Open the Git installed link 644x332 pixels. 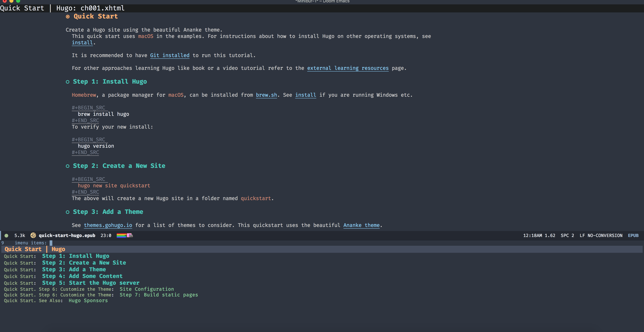point(170,55)
